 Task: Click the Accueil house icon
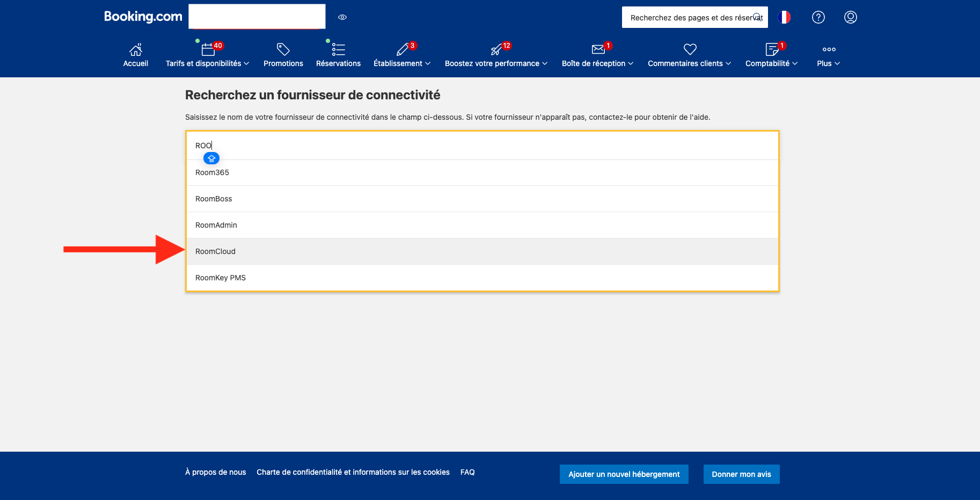pyautogui.click(x=136, y=50)
